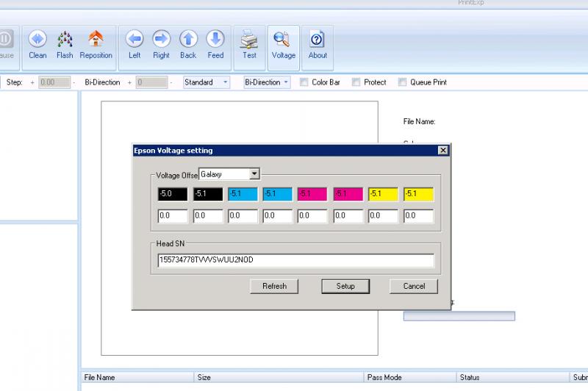Click the Bi-Direction value input field
This screenshot has height=391, width=588.
[151, 82]
